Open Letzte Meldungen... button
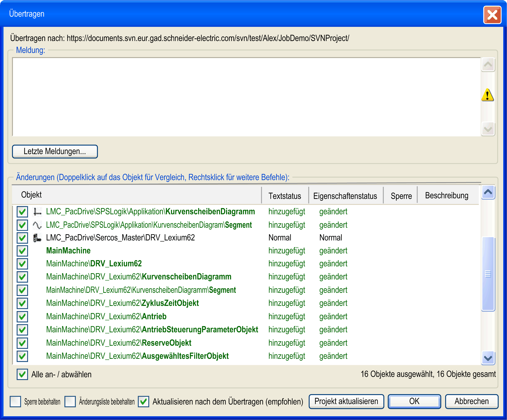507x420 pixels. coord(55,151)
